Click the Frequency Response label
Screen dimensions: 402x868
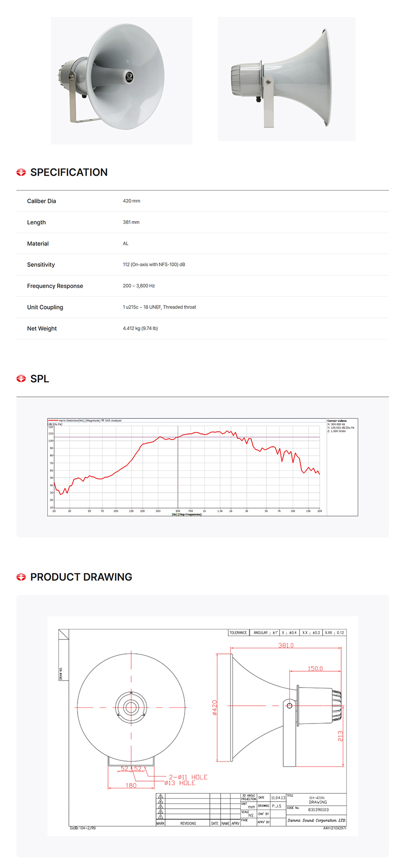[x=55, y=286]
